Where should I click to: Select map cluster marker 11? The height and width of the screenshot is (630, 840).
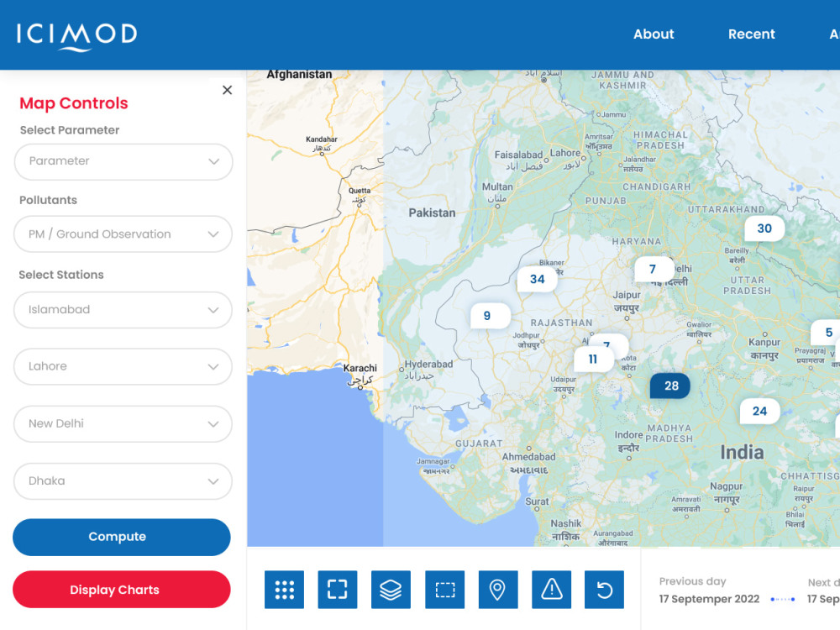click(594, 359)
